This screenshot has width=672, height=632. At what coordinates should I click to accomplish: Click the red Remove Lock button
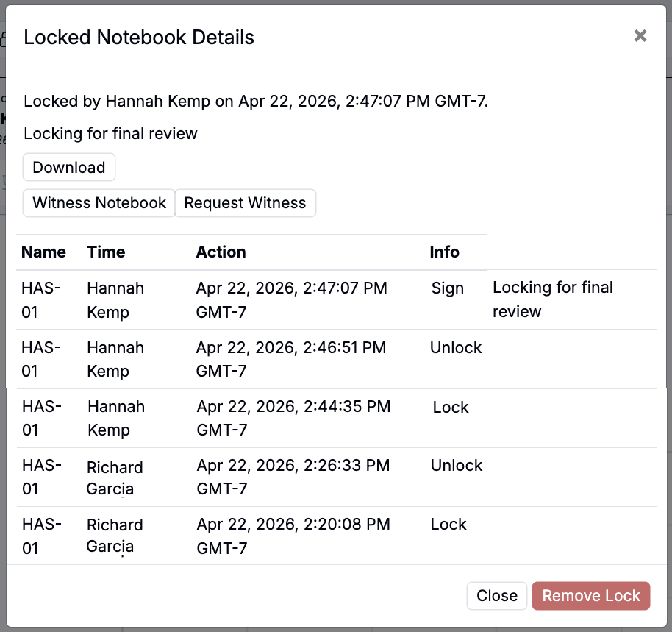(x=591, y=596)
